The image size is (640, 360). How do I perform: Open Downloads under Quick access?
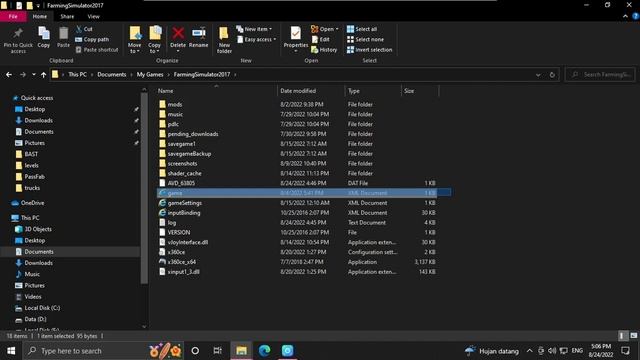[x=38, y=120]
